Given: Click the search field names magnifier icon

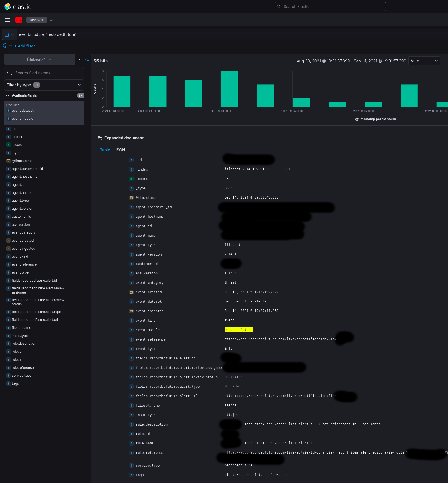Looking at the screenshot, I should click(x=10, y=73).
